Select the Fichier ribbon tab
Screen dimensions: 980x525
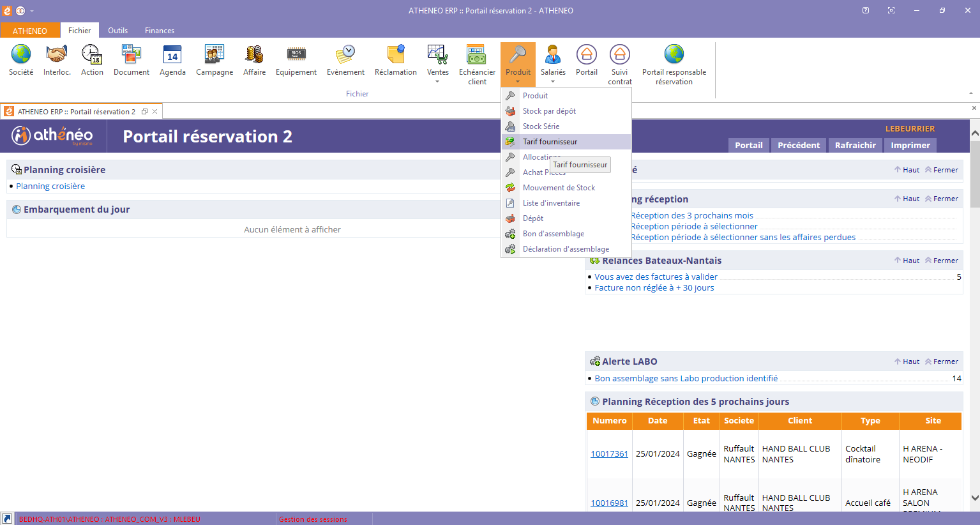(x=80, y=31)
